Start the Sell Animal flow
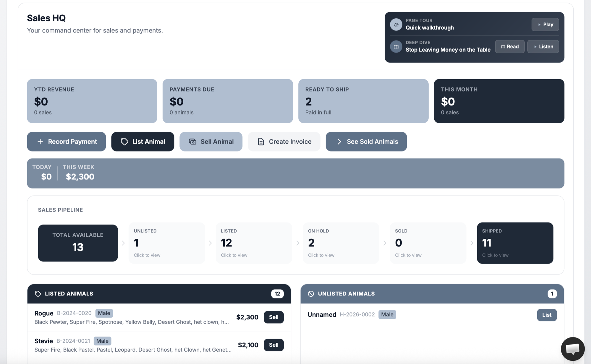This screenshot has width=591, height=364. (x=211, y=142)
